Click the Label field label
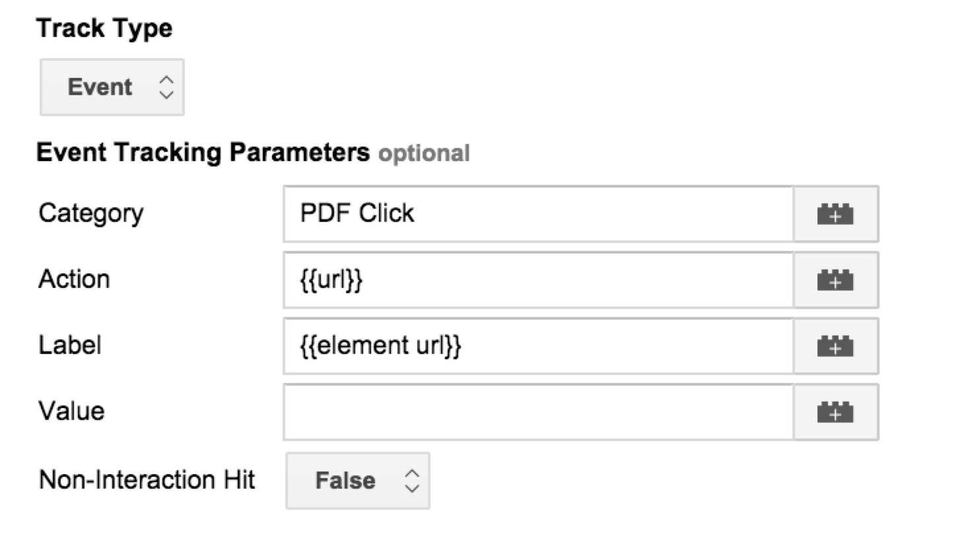 [70, 345]
